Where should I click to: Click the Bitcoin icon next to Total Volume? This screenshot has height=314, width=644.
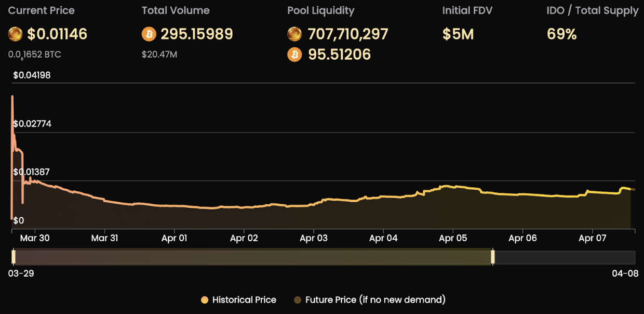click(x=149, y=34)
